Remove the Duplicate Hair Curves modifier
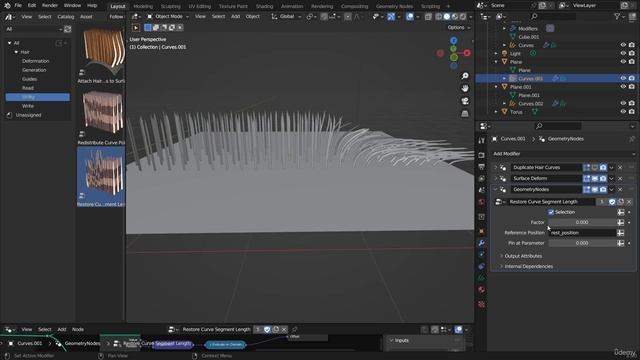The image size is (640, 360). coord(620,167)
